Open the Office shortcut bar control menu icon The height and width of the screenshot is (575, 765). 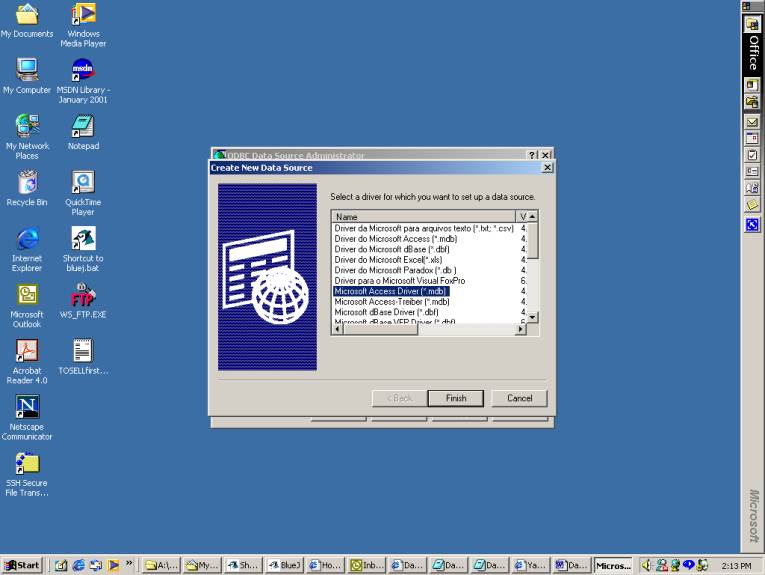[x=746, y=6]
